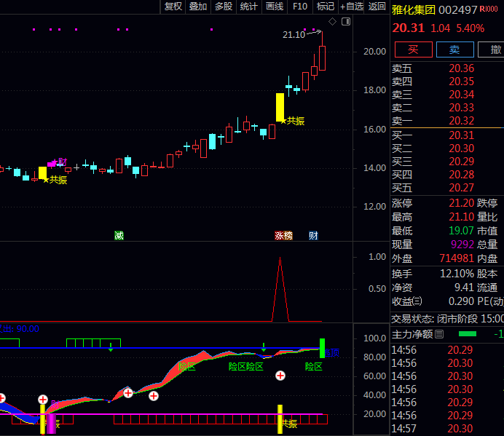This screenshot has height=436, width=504.
Task: Click the green 减 badge
Action: [x=119, y=236]
